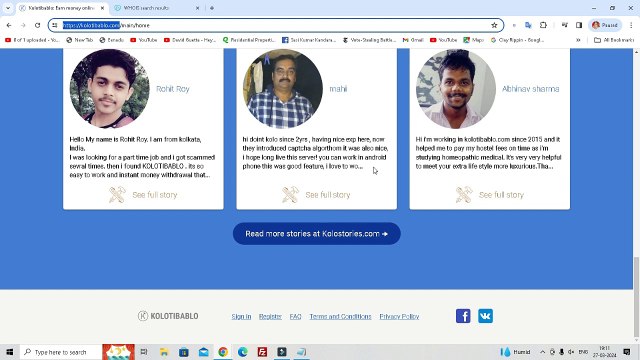Click the Humid weather widget
This screenshot has height=360, width=640.
pos(516,352)
